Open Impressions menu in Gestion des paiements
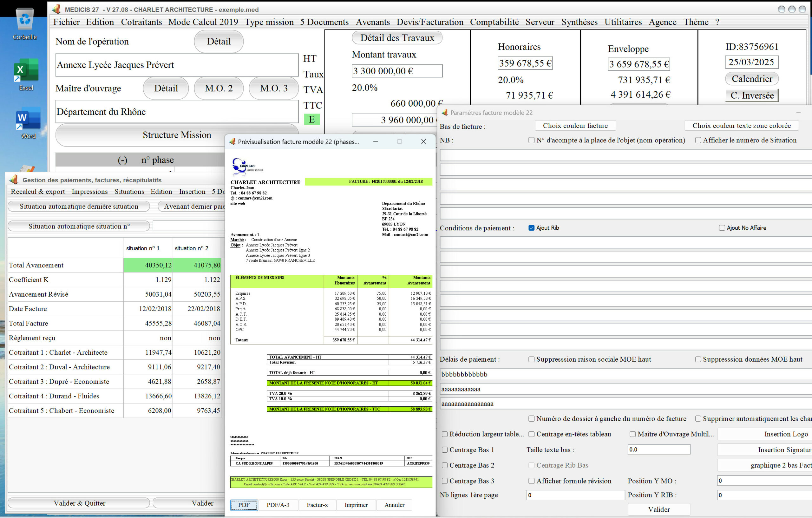The width and height of the screenshot is (812, 518). tap(90, 191)
